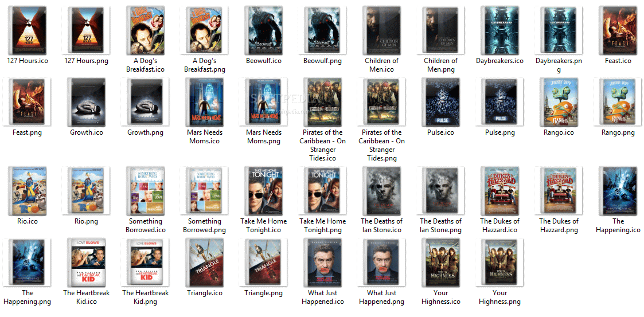Select the Rango.png icon

[x=618, y=102]
